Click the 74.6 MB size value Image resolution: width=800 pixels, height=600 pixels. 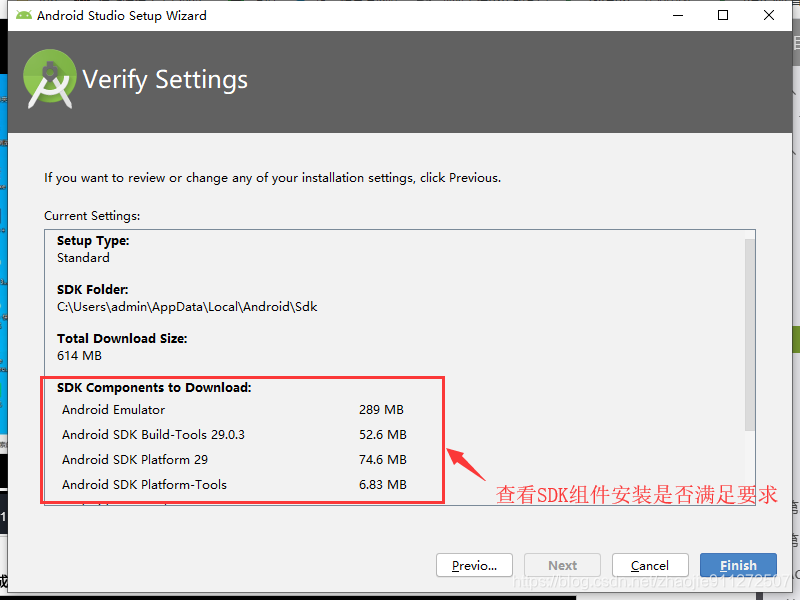[383, 460]
